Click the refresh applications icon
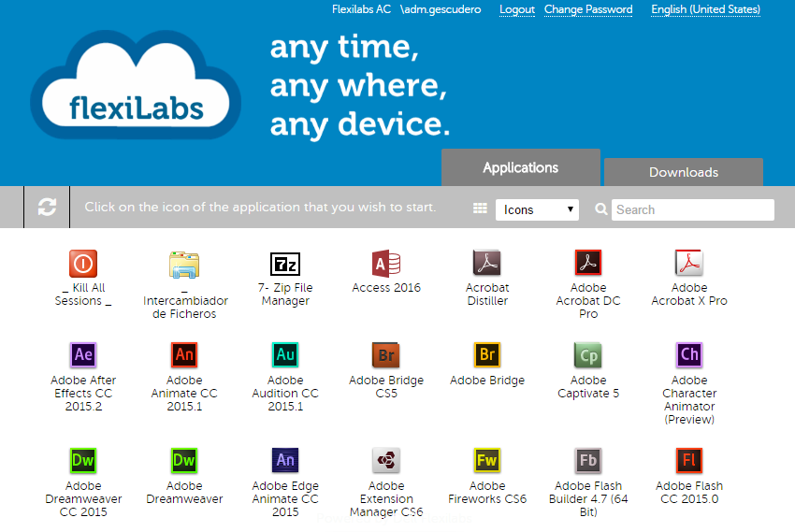Image resolution: width=795 pixels, height=532 pixels. tap(47, 208)
